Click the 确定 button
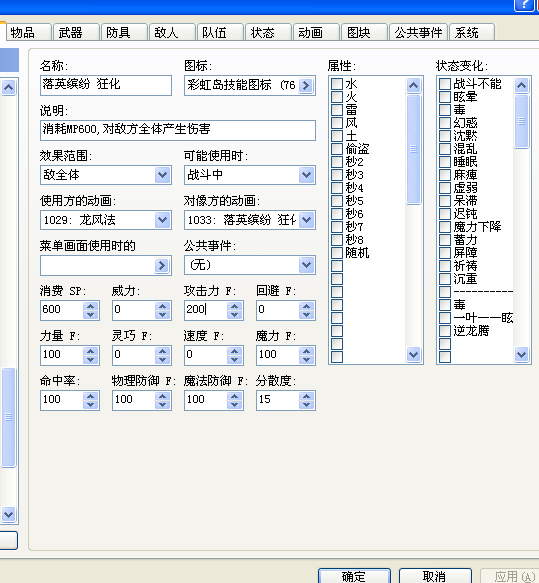539x583 pixels. [354, 576]
